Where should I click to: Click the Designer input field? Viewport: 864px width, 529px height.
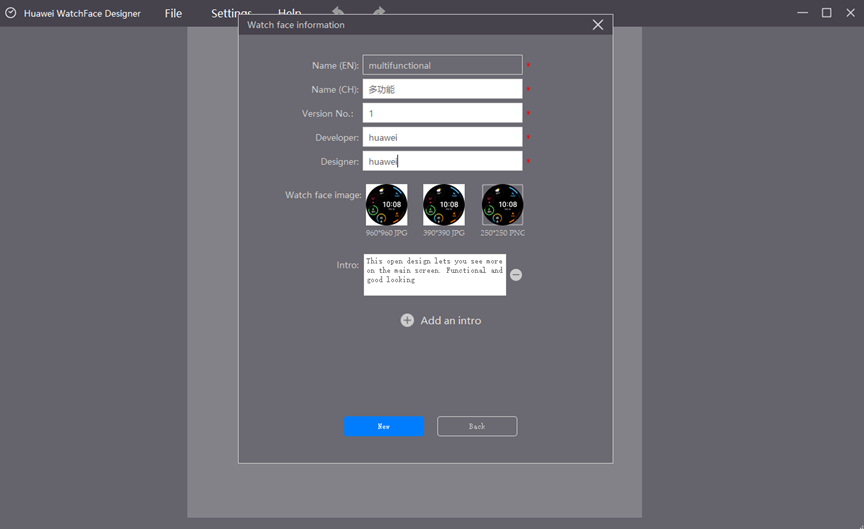coord(442,161)
